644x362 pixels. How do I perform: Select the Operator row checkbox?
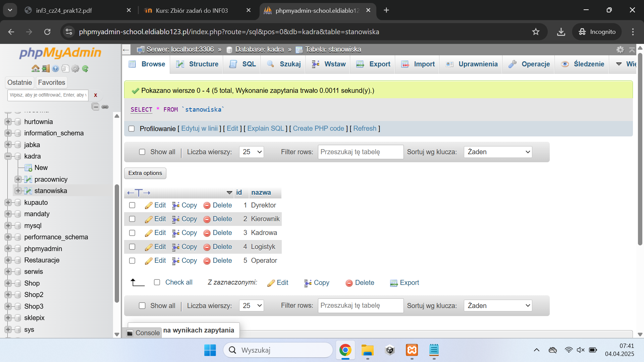[132, 261]
